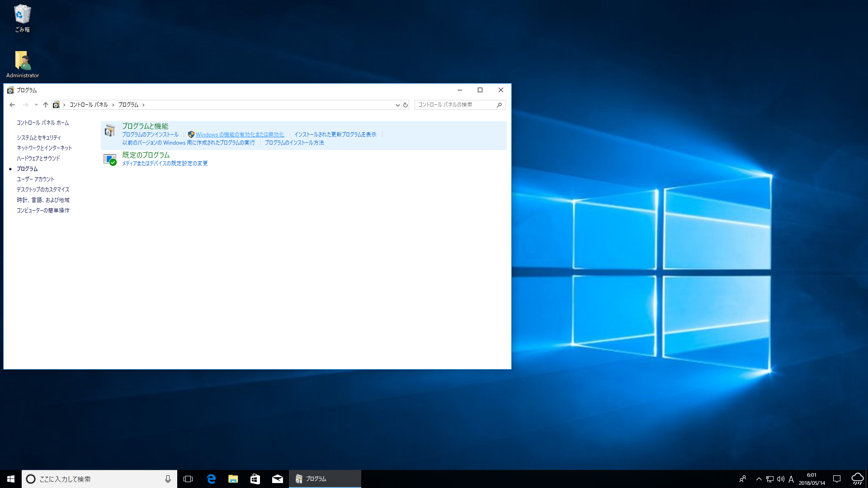
Task: Expand the chevron after コントロール パネル in the breadcrumb
Action: tap(113, 105)
